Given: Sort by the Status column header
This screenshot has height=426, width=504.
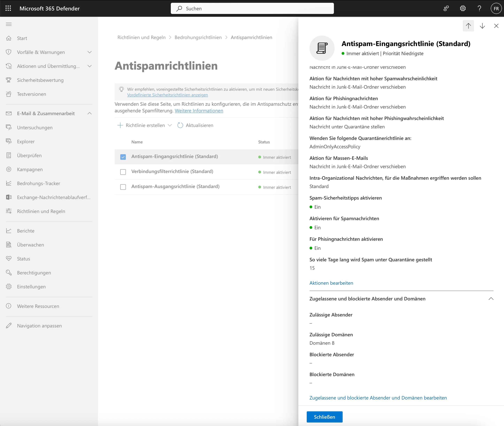Looking at the screenshot, I should [264, 142].
